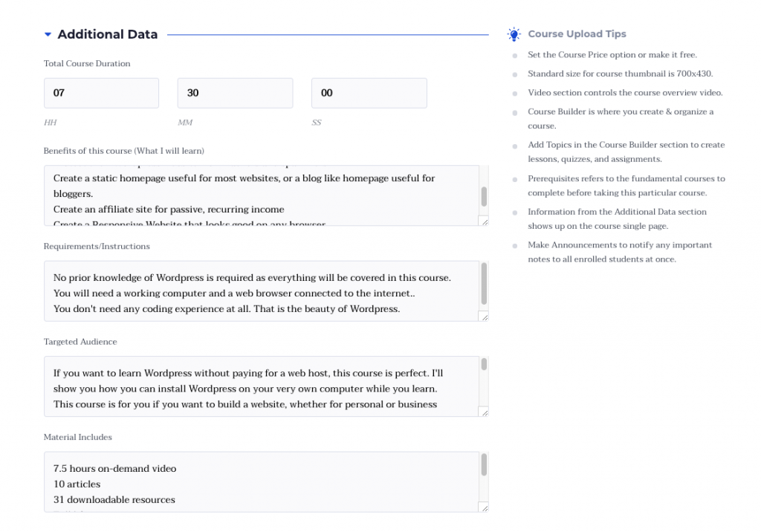Screen dimensions: 761x532
Task: Click line 'Create an affiliate site for passive'
Action: pos(169,210)
